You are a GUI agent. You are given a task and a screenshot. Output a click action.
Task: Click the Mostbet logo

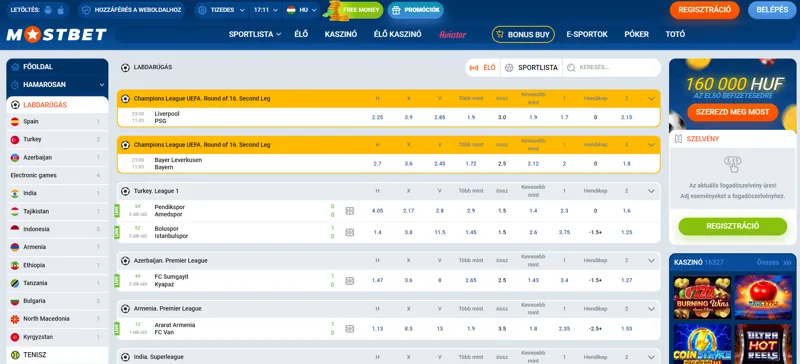(56, 35)
